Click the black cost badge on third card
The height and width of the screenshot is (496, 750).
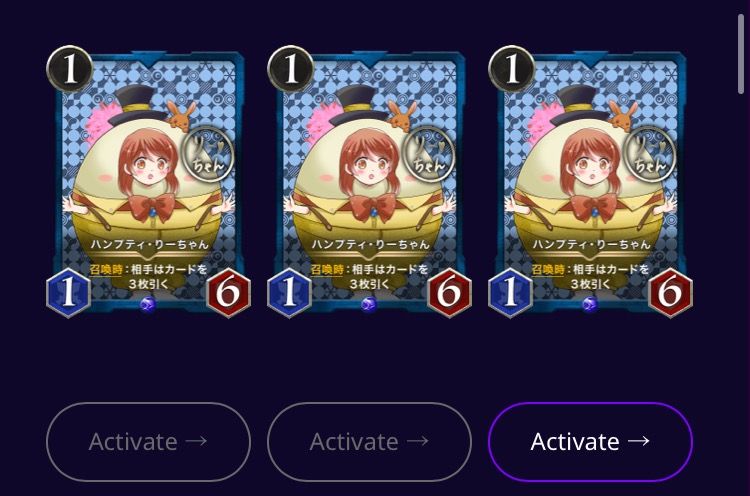pos(512,69)
